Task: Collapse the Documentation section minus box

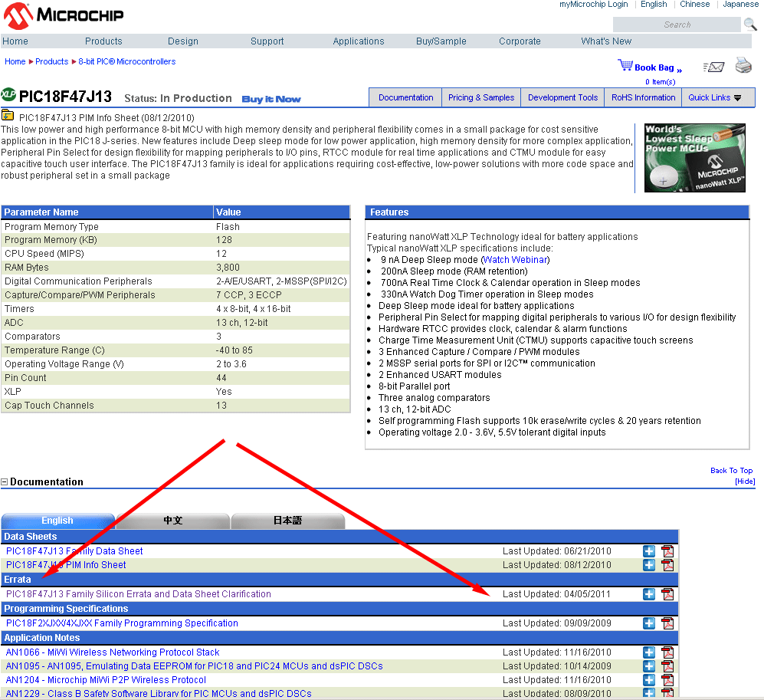Action: pyautogui.click(x=5, y=481)
